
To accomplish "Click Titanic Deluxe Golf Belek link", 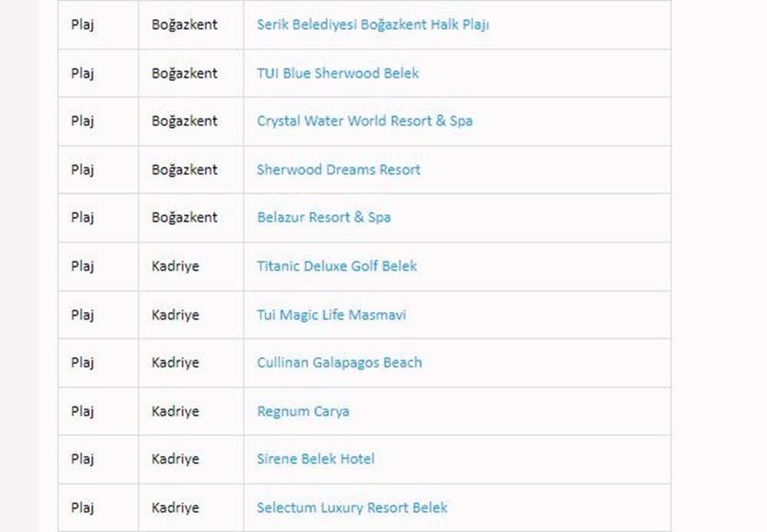I will (x=337, y=266).
